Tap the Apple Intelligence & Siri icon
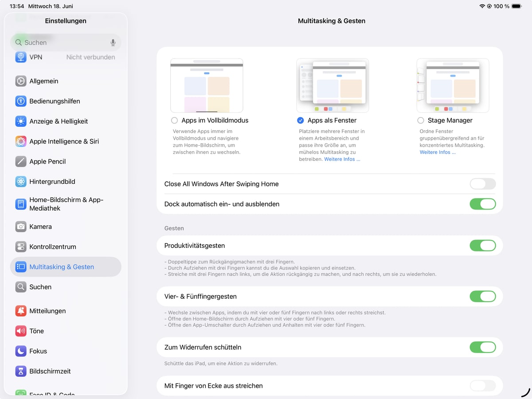The image size is (532, 399). click(21, 141)
